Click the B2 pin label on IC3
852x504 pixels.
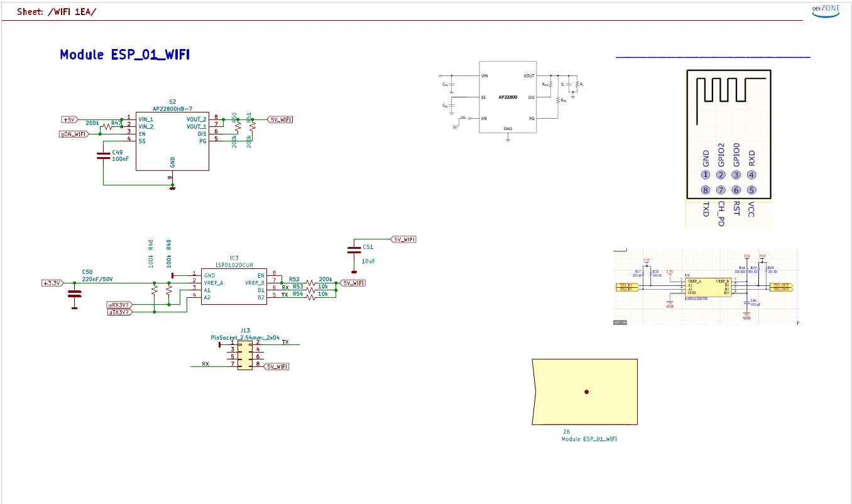pyautogui.click(x=261, y=298)
